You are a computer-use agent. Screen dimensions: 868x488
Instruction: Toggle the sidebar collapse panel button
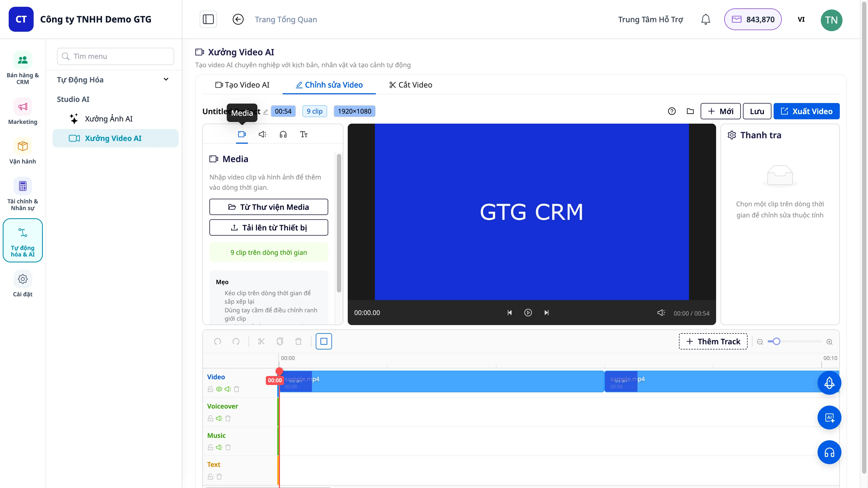coord(208,20)
